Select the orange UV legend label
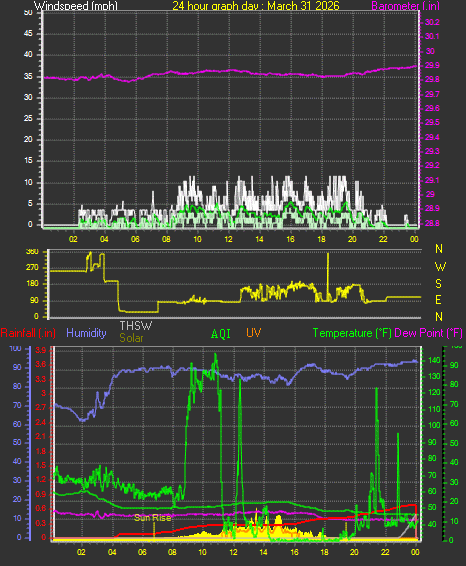The height and width of the screenshot is (566, 466). coord(253,333)
